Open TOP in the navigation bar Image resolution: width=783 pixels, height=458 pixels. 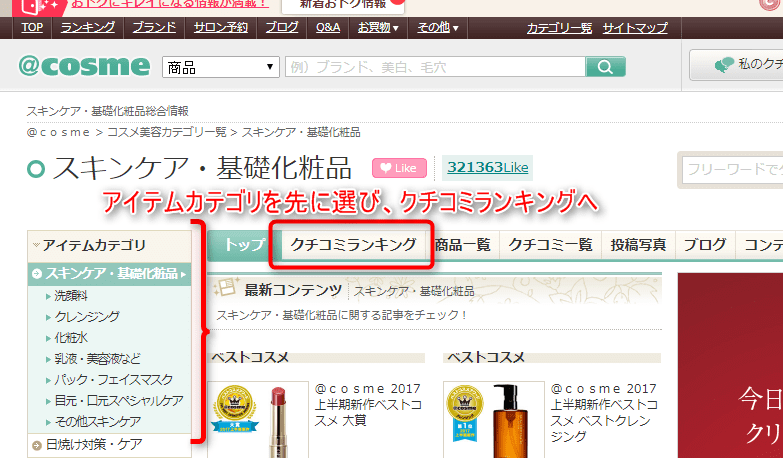[32, 27]
